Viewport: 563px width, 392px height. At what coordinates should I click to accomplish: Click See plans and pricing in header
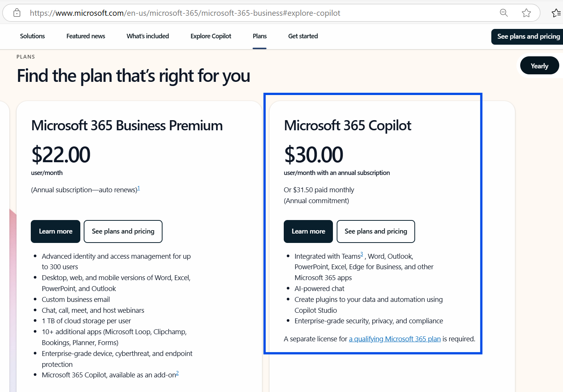point(528,36)
